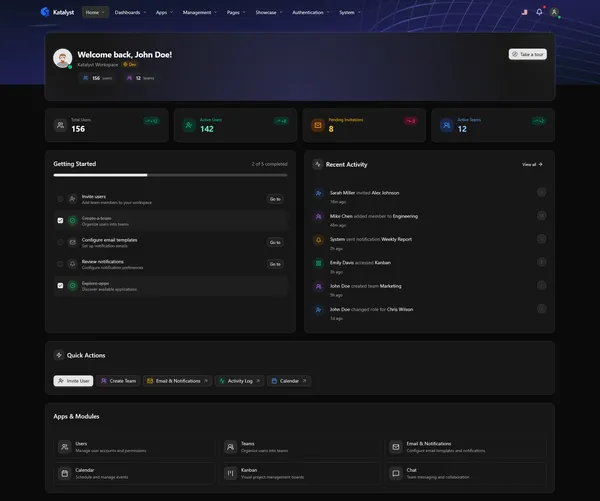
Task: Expand the Dashboards dropdown
Action: (130, 12)
